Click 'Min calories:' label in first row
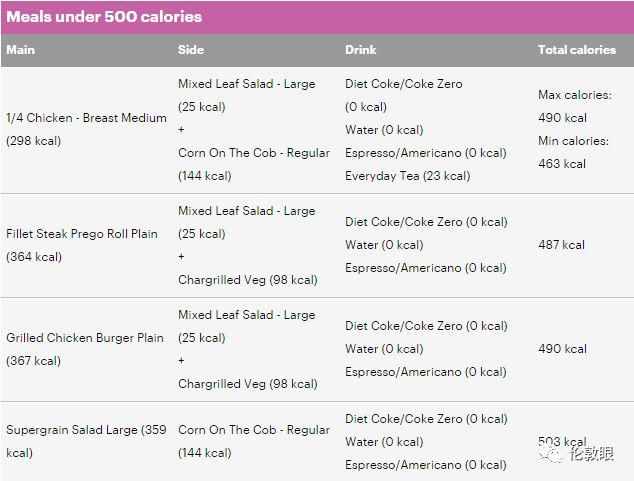Screen dimensions: 634x481 572,141
